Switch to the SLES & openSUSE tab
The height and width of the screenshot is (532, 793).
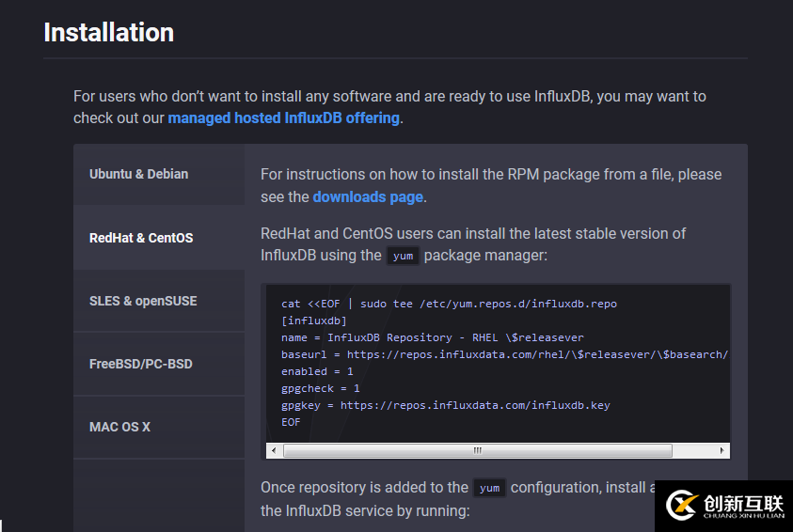pos(143,301)
